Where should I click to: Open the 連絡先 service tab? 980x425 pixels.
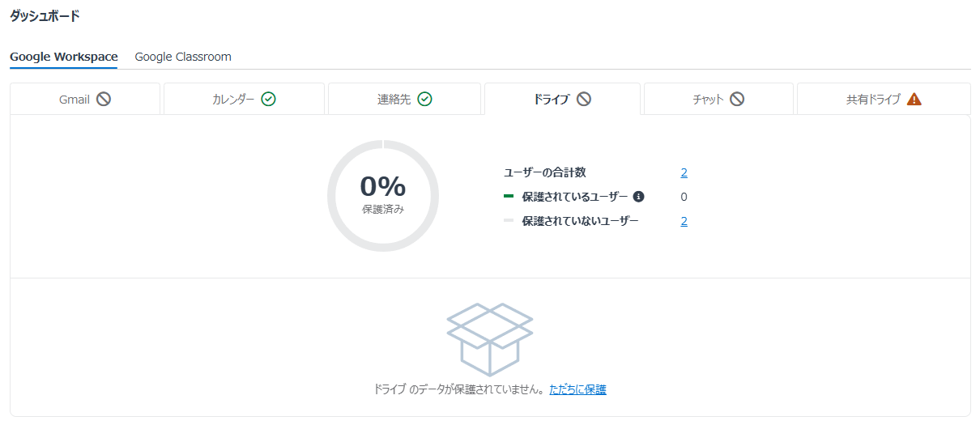point(404,99)
